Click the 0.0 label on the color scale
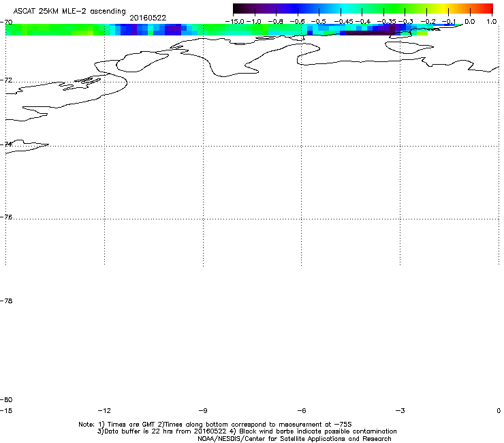The image size is (504, 443). [470, 22]
